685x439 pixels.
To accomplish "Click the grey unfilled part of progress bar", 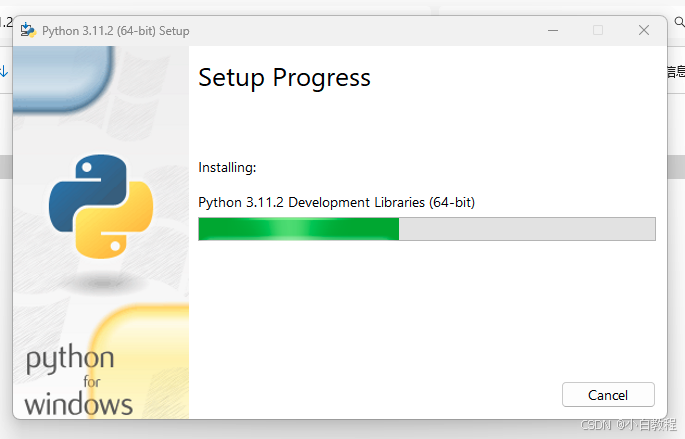I will [527, 229].
